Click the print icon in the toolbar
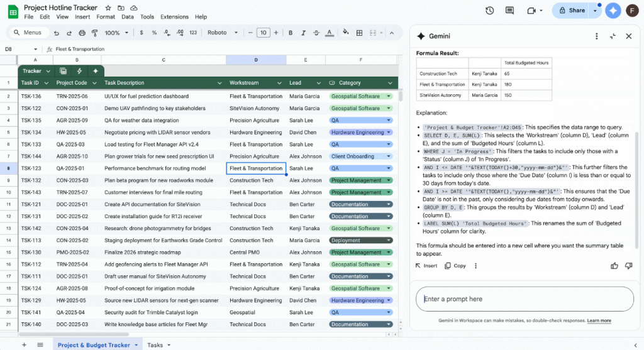644x350 pixels. point(82,33)
